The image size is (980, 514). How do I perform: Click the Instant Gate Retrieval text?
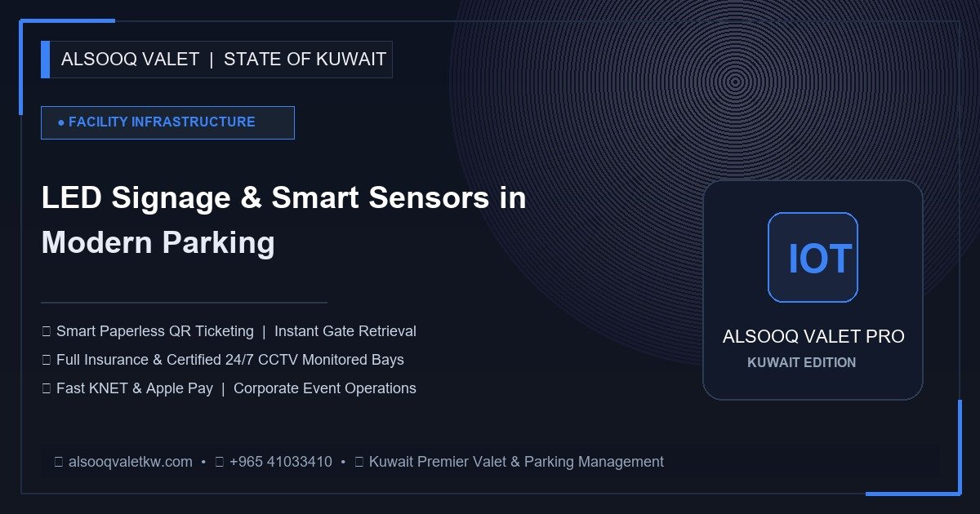pyautogui.click(x=345, y=331)
